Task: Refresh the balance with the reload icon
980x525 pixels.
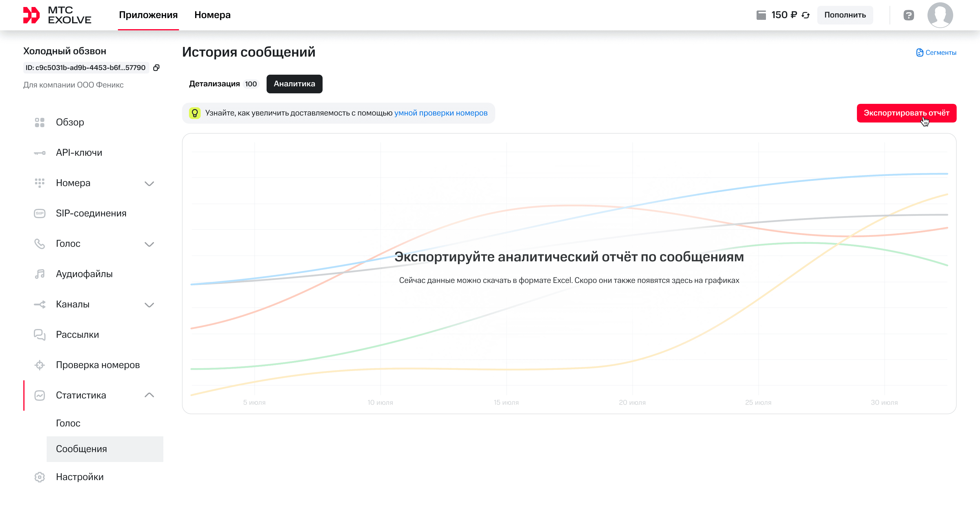Action: click(x=806, y=15)
